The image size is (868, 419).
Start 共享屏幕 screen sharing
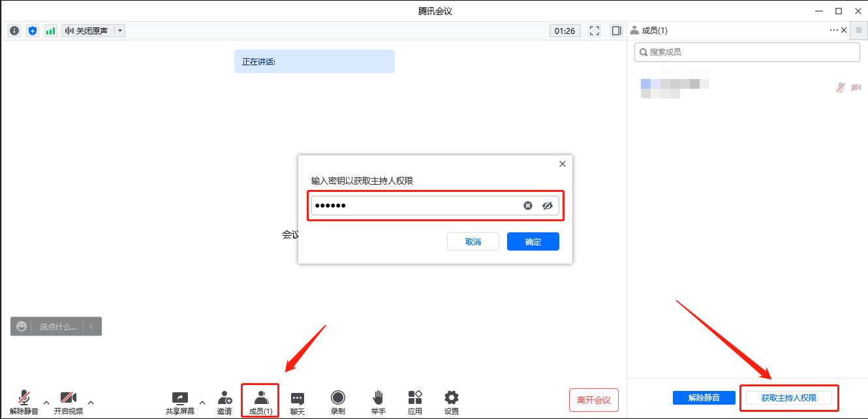(180, 403)
